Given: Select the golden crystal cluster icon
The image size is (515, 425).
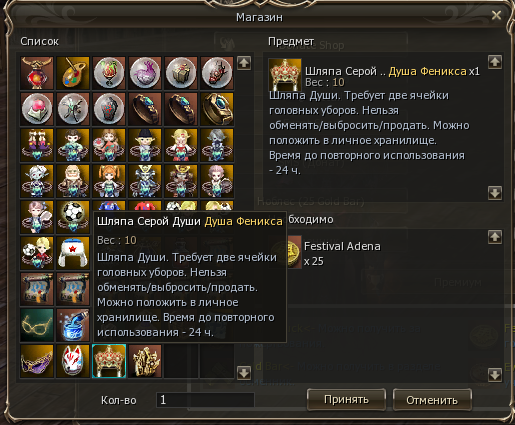Looking at the screenshot, I should [145, 361].
